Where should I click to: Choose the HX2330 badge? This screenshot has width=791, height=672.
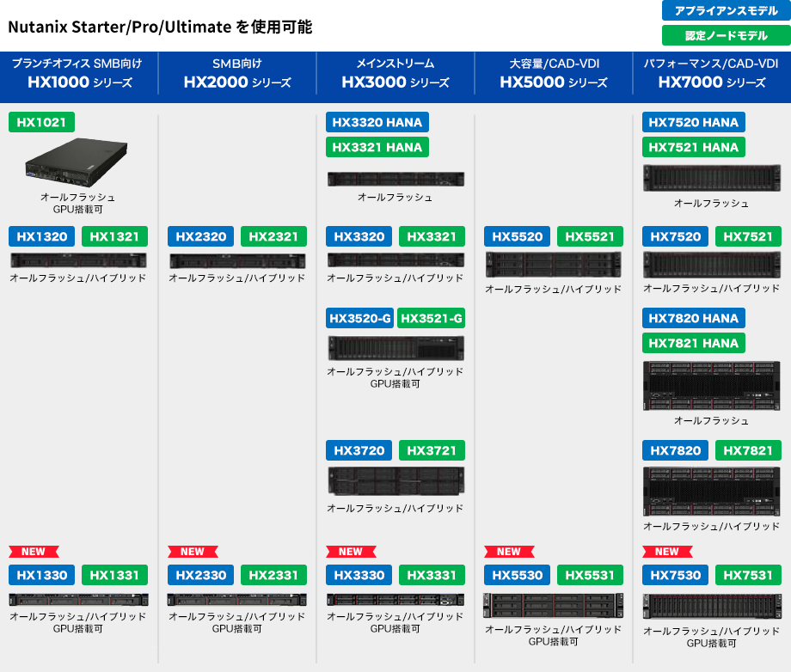[x=201, y=575]
